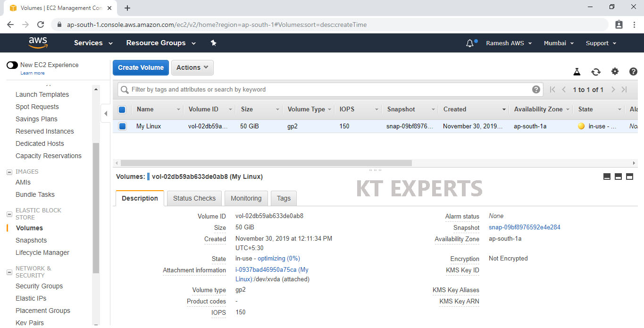The width and height of the screenshot is (644, 328).
Task: Set details pane to split layout
Action: coord(618,177)
